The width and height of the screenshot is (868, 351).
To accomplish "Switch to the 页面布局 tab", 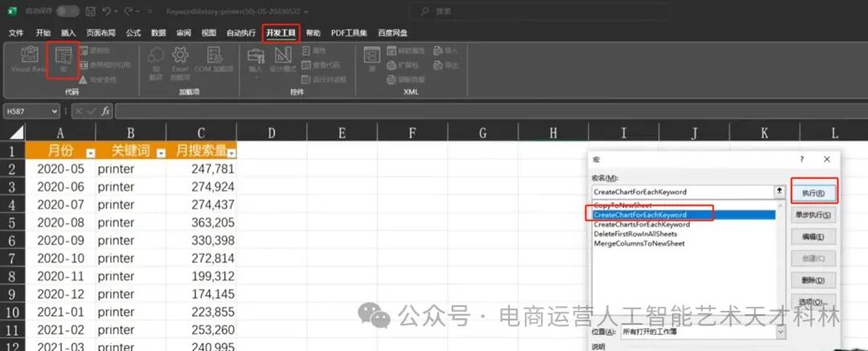I will pos(100,33).
